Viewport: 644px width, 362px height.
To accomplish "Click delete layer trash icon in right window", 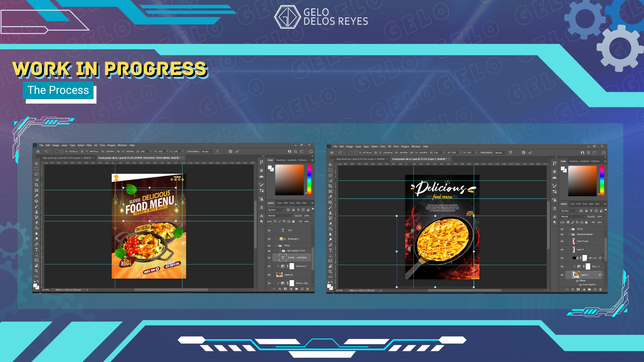I will point(600,289).
